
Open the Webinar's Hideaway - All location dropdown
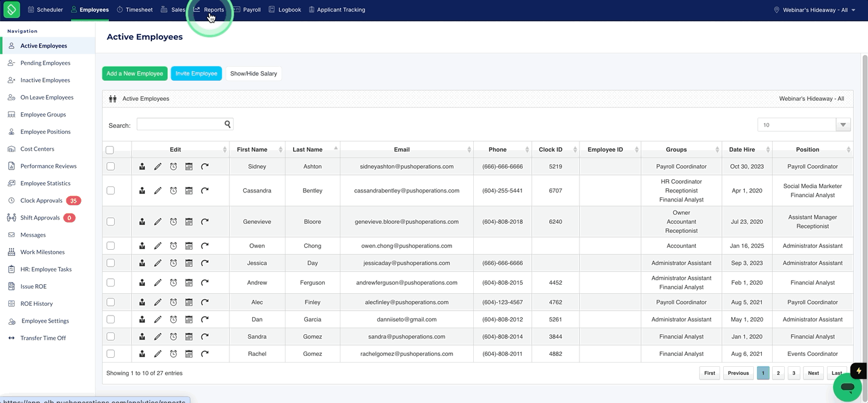point(815,10)
